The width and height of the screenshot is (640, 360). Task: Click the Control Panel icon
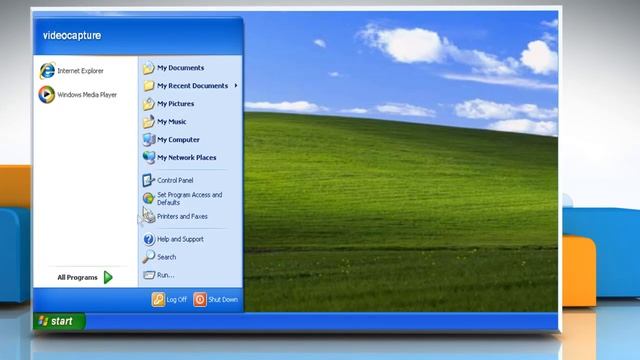148,180
